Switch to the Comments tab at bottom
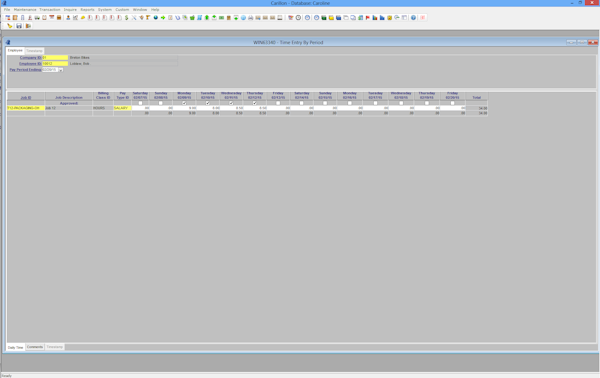The height and width of the screenshot is (378, 600). (x=35, y=347)
